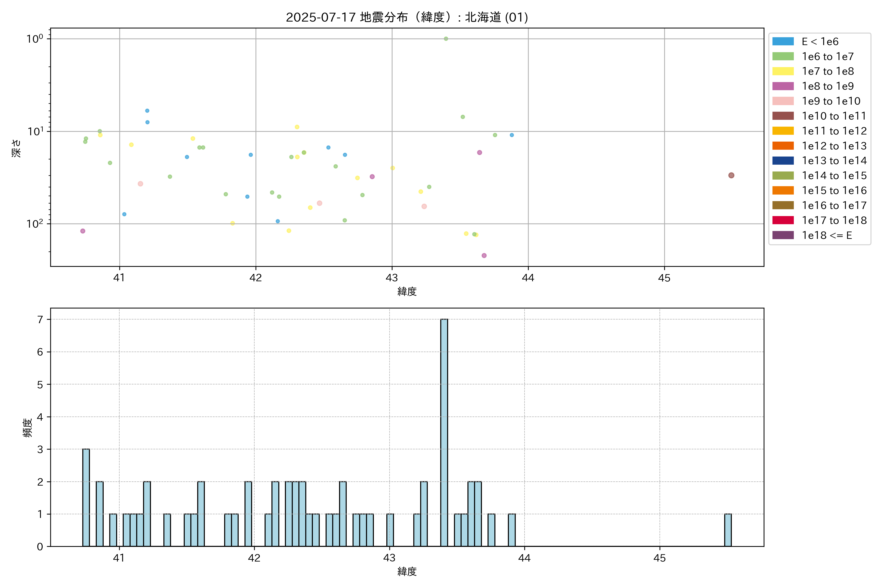Click the leftmost histogram bar with frequency 3
The height and width of the screenshot is (588, 882).
point(86,497)
